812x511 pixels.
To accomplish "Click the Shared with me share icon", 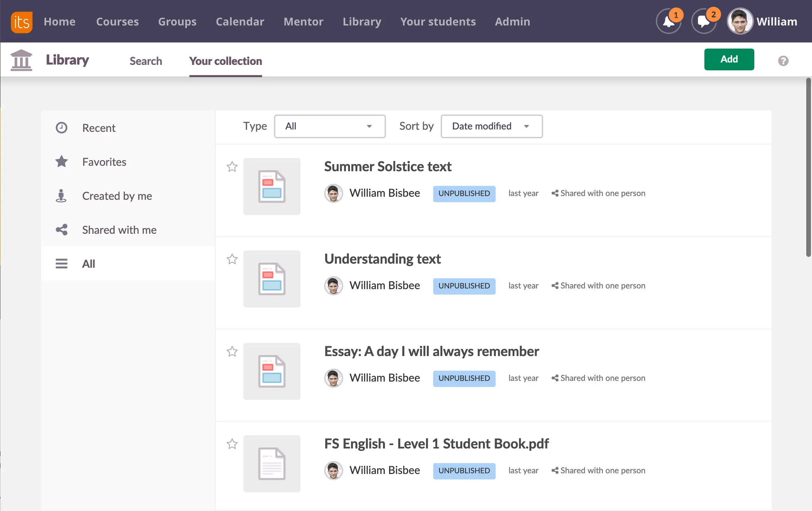I will point(61,230).
